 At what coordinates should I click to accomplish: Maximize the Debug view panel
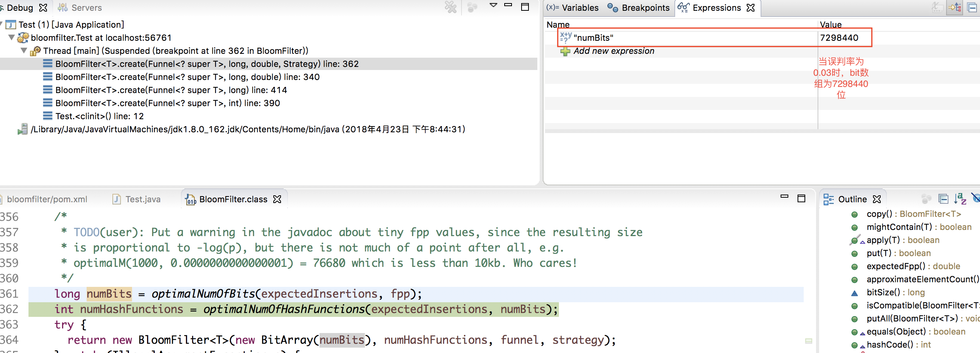tap(525, 7)
